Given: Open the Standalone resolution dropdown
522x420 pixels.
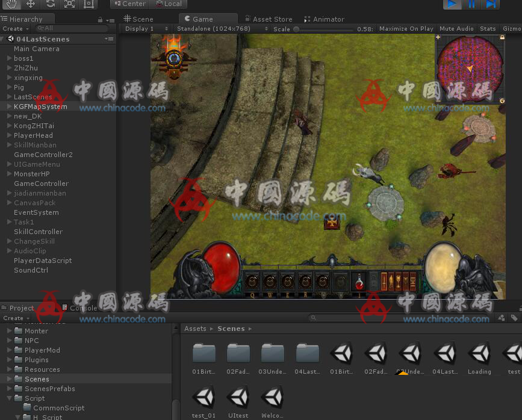Looking at the screenshot, I should click(x=217, y=29).
